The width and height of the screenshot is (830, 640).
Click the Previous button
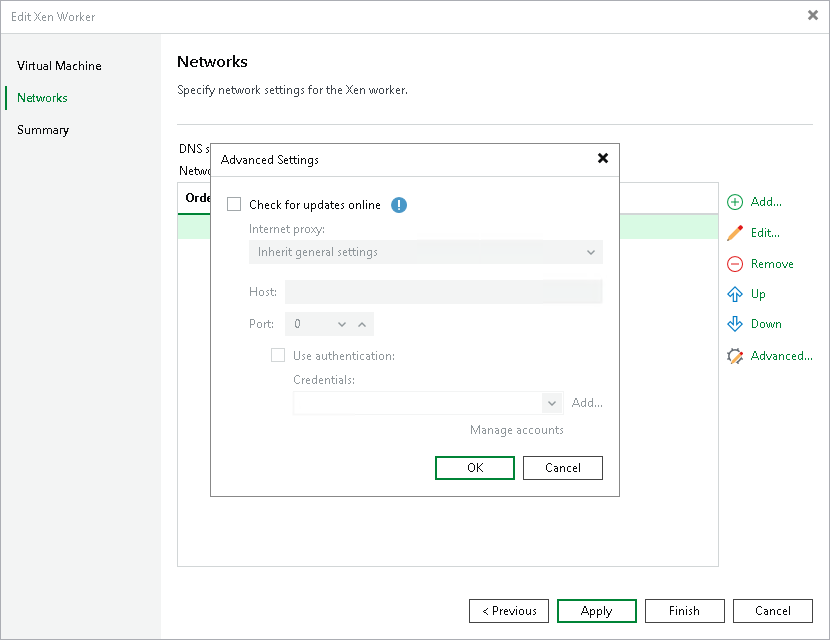click(509, 611)
